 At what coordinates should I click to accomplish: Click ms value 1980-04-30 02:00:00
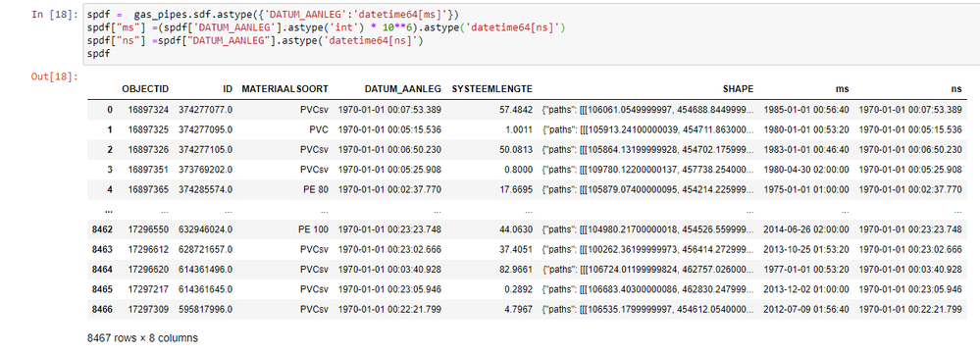[806, 170]
